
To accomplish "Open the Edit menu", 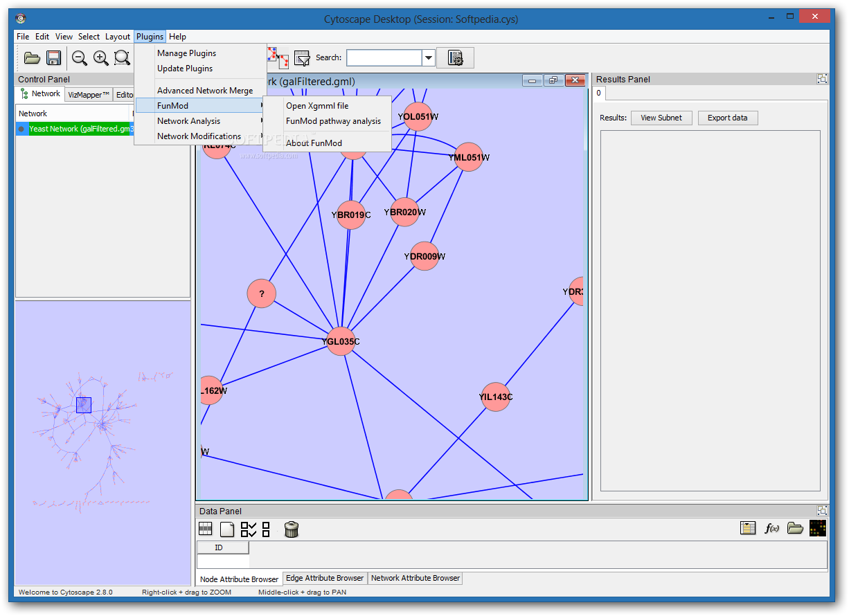I will (x=42, y=37).
